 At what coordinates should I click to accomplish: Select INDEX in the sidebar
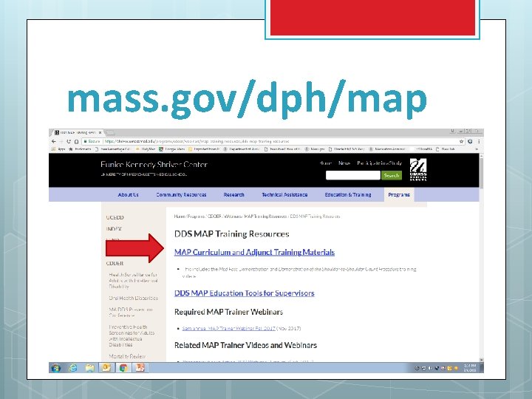[114, 229]
